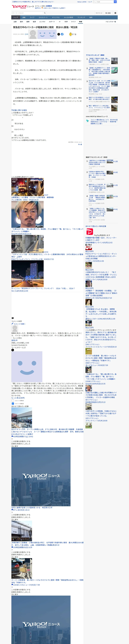Screen dimensions: 129x644
Task: Open settings via the gear icon
Action: [x=115, y=13]
